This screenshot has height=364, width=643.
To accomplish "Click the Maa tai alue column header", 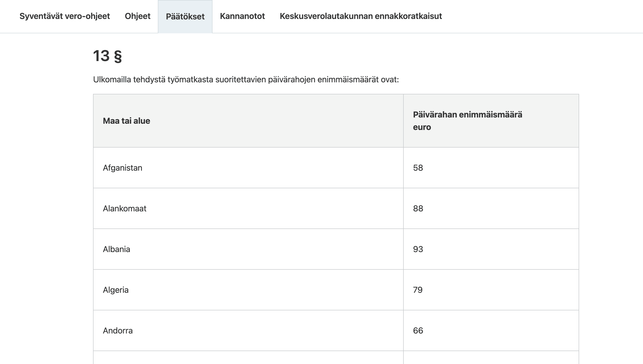I will pyautogui.click(x=248, y=121).
